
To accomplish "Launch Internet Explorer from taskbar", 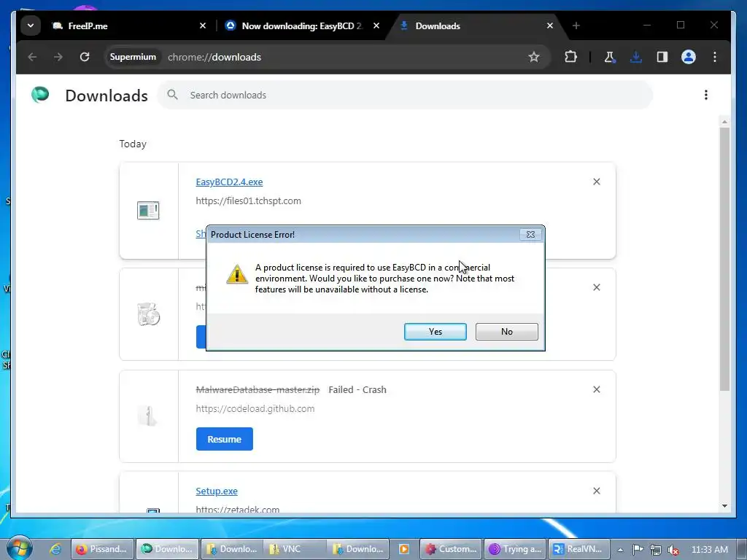I will pos(55,549).
